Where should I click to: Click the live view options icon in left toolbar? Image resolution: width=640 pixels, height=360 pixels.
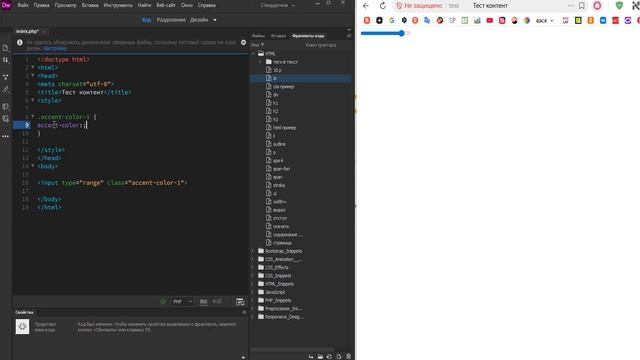coord(6,77)
